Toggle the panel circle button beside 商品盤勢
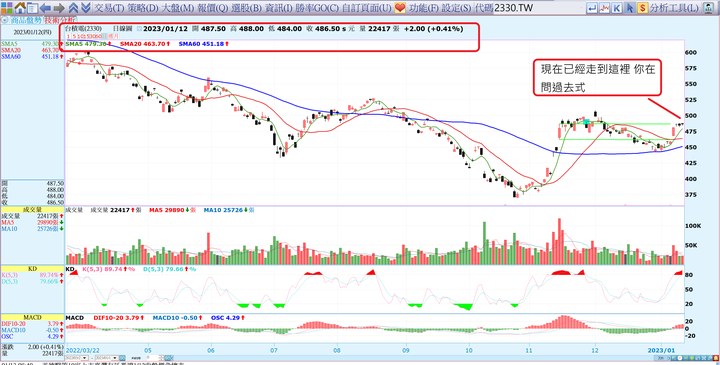 (5, 20)
